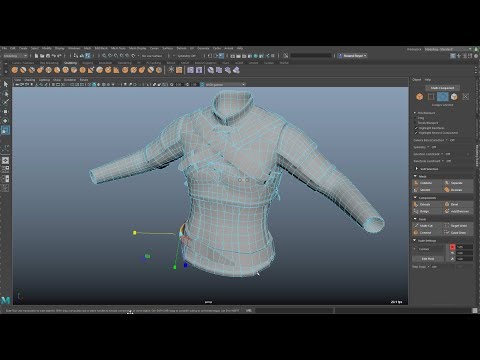The width and height of the screenshot is (480, 360).
Task: Open the Deform menu
Action: point(181,49)
